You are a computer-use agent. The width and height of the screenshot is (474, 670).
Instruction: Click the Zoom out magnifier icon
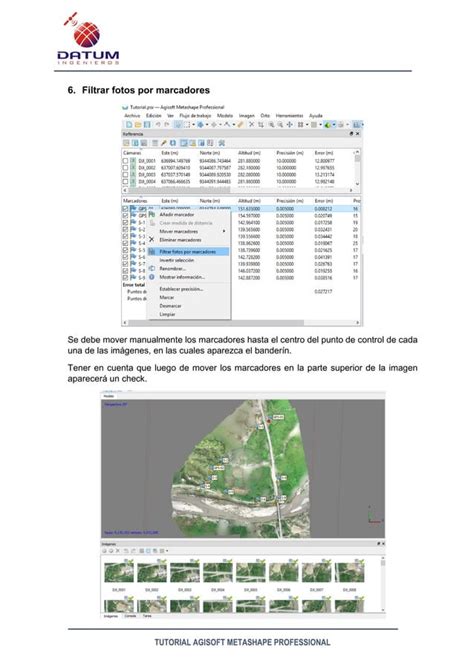(x=280, y=124)
